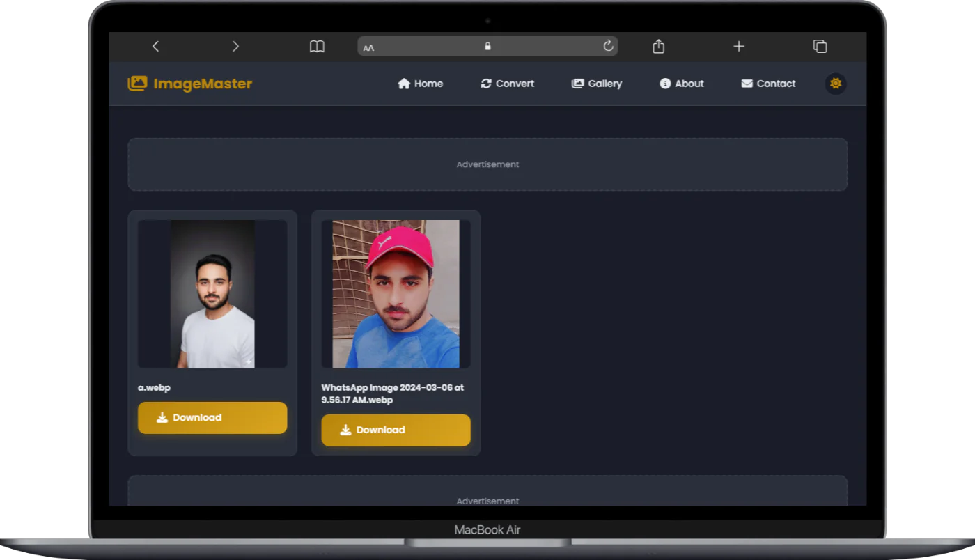This screenshot has height=560, width=975.
Task: Open the AA reader text size menu
Action: [x=369, y=47]
